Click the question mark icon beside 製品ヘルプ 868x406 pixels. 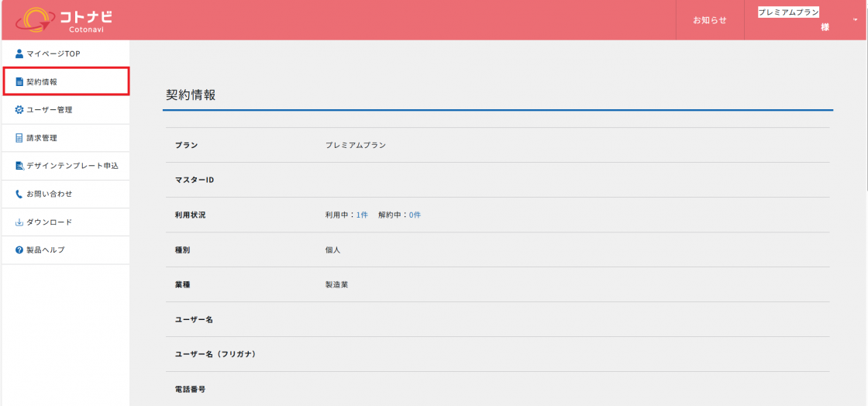point(19,250)
